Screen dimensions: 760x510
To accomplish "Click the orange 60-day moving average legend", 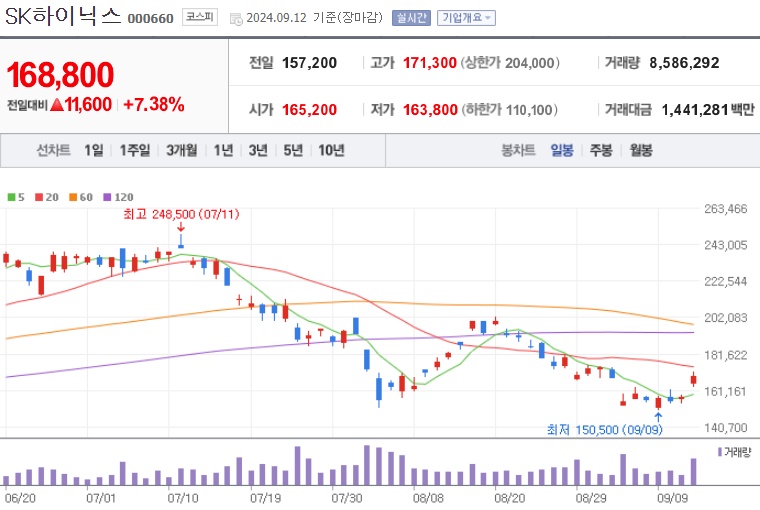I will [x=80, y=197].
